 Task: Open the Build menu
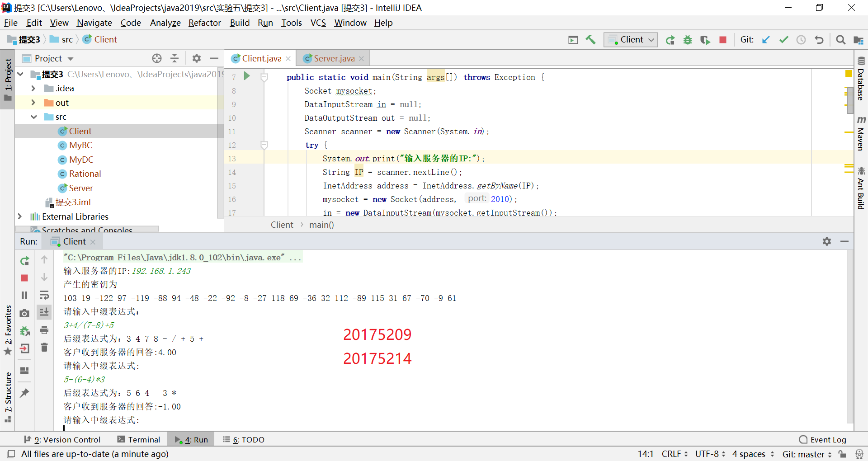[x=240, y=23]
